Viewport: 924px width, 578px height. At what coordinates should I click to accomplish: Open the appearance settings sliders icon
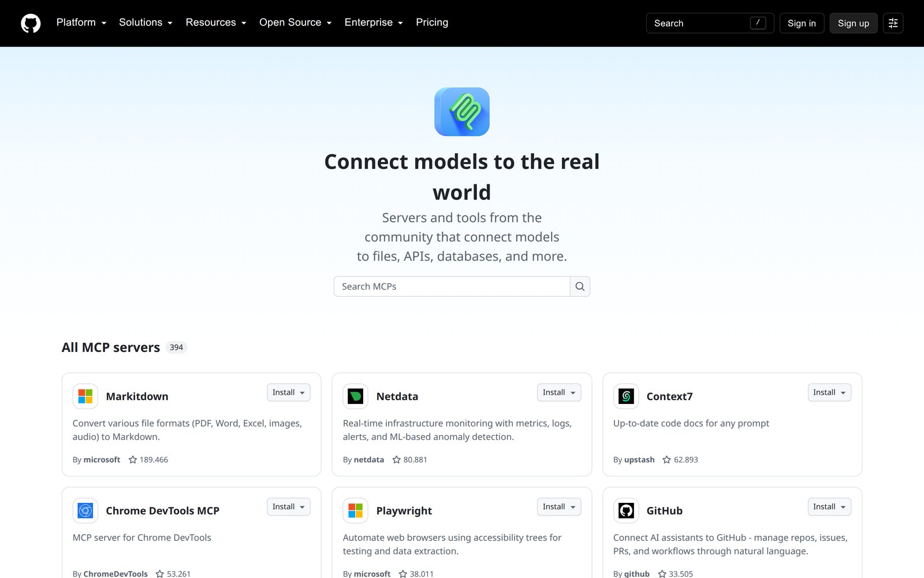coord(893,23)
